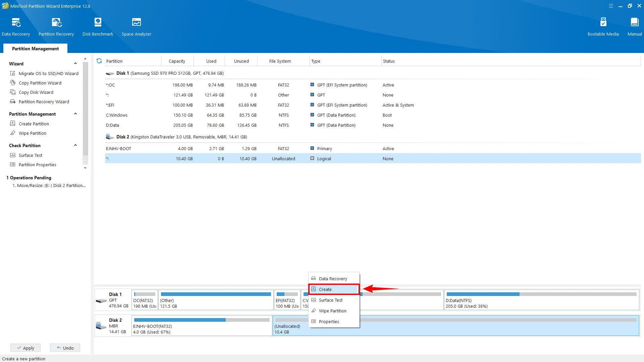Choose Wipe Partition from the context menu
The width and height of the screenshot is (644, 362).
(334, 311)
